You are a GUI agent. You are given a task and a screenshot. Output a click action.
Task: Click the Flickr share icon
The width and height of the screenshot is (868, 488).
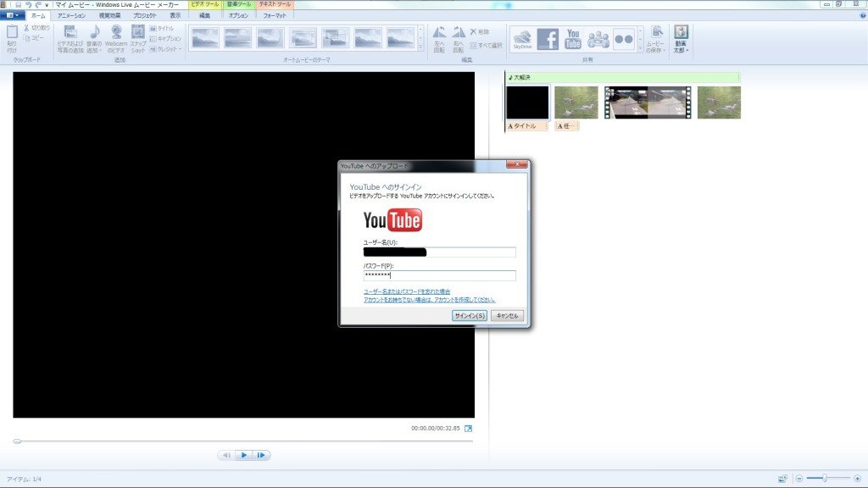(x=624, y=39)
